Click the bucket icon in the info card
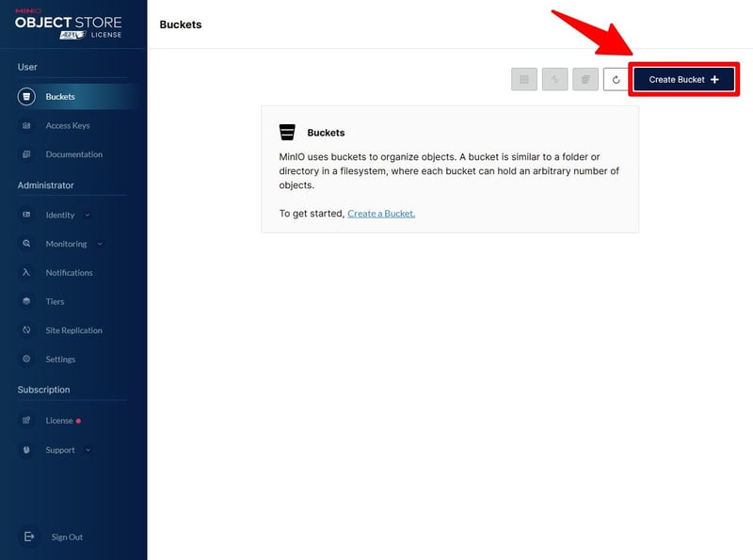The height and width of the screenshot is (560, 753). (x=287, y=133)
